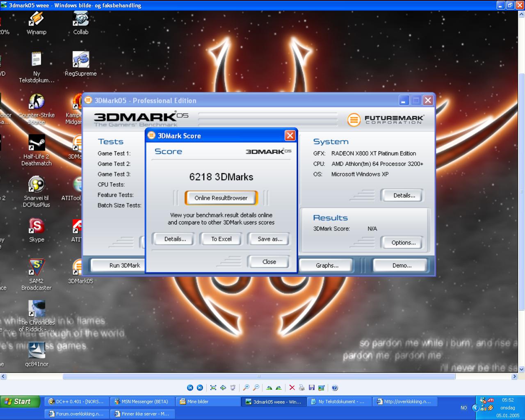Switch to Actual Size view
Image resolution: width=525 pixels, height=420 pixels.
coord(223,388)
